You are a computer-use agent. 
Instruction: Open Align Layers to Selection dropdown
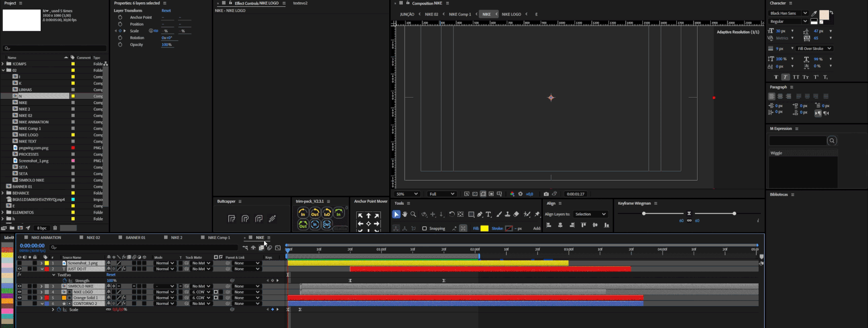click(x=590, y=214)
